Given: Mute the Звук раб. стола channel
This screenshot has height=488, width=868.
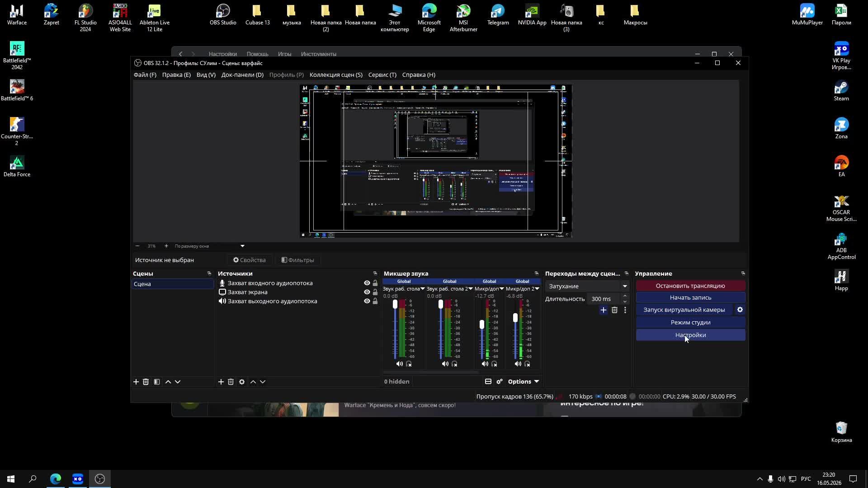Looking at the screenshot, I should [x=399, y=364].
